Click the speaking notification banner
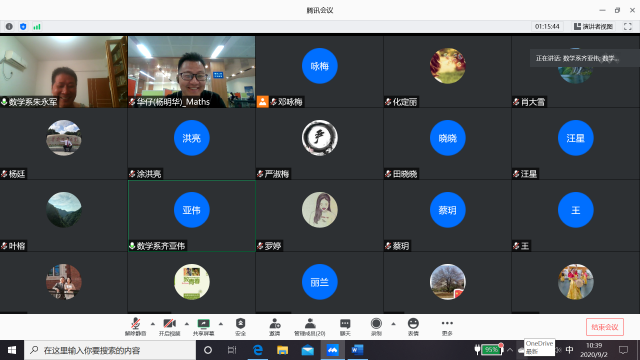This screenshot has height=360, width=640. point(584,58)
